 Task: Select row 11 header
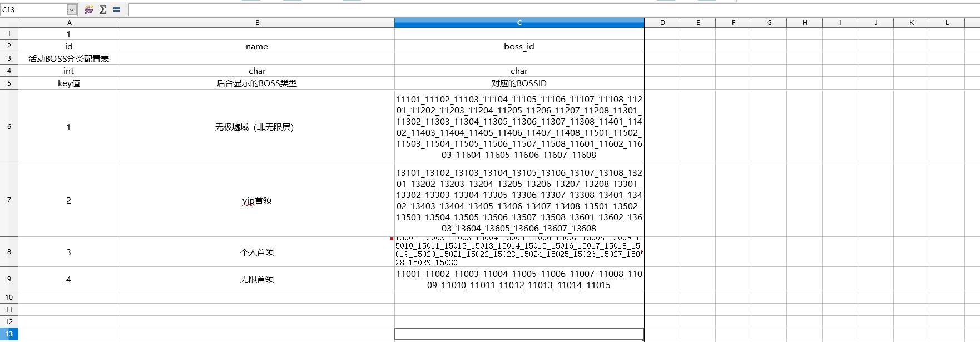click(9, 310)
